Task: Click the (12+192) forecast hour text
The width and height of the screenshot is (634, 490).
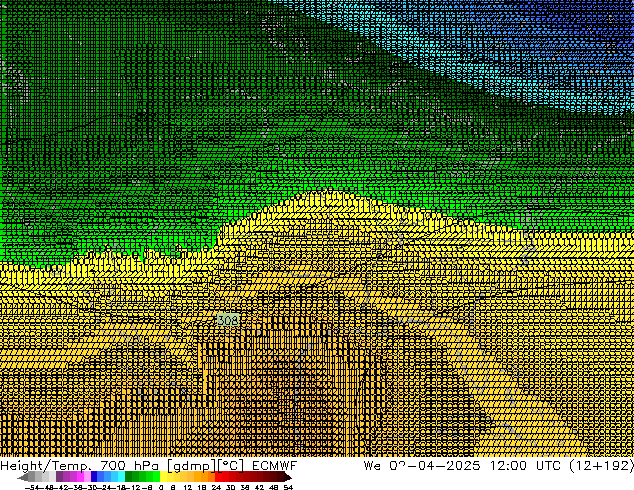Action: tap(601, 466)
